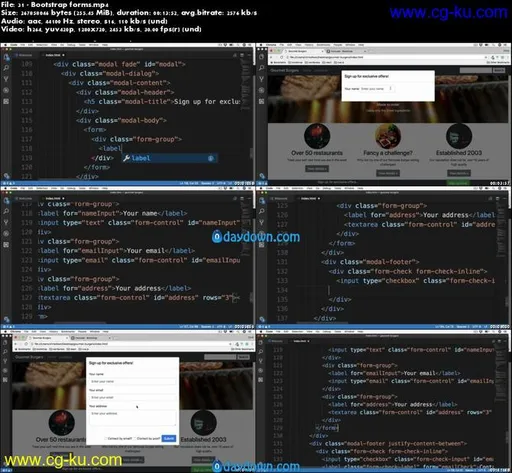
Task: Open Tasks menu in the label-autocomplete editor frame
Action: [x=82, y=45]
